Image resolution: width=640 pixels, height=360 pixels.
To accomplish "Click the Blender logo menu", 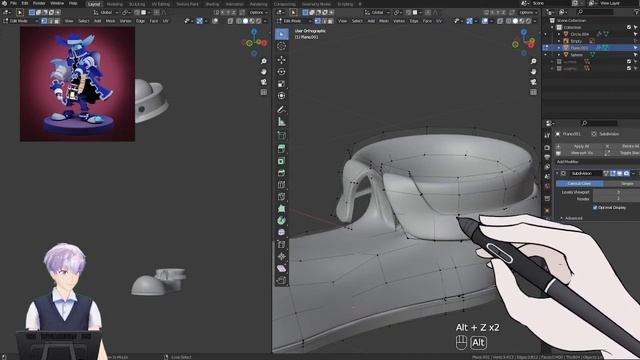I will tap(4, 3).
